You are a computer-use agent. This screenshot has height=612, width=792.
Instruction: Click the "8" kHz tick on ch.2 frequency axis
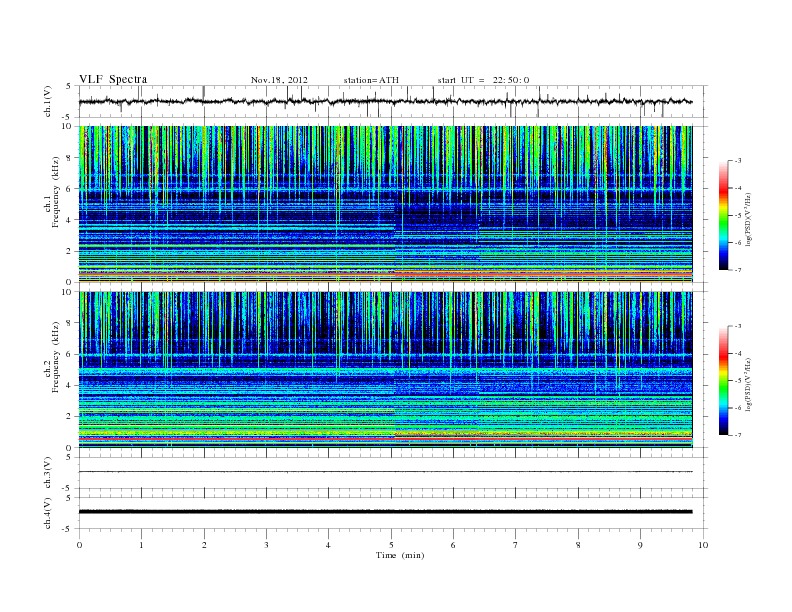pyautogui.click(x=70, y=323)
